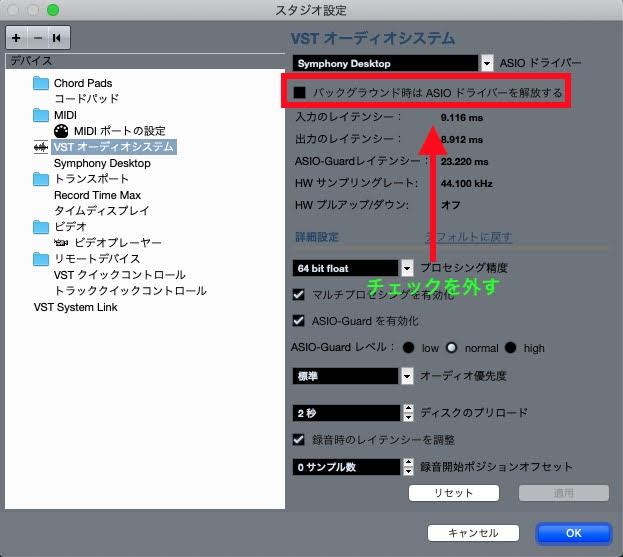Click the MIDI folder icon
Image resolution: width=623 pixels, height=557 pixels.
[x=41, y=115]
